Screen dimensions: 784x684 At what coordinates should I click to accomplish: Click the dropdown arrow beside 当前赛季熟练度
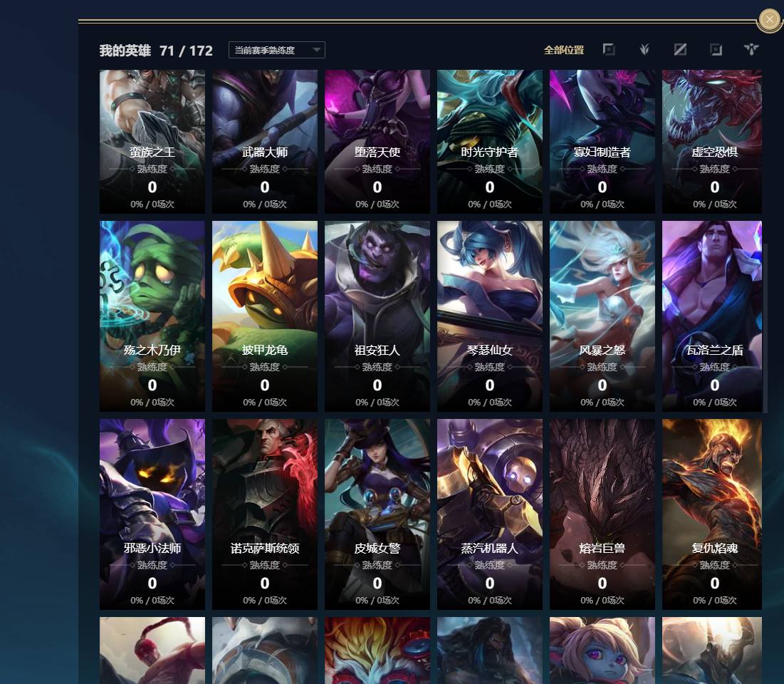coord(316,50)
